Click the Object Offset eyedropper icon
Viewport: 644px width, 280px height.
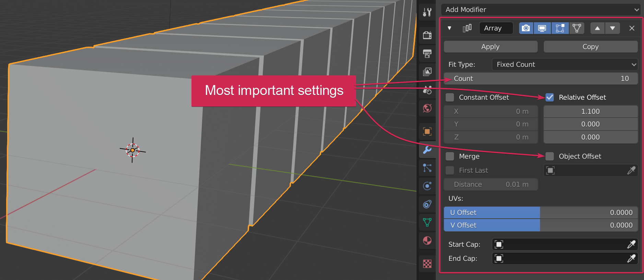[631, 170]
